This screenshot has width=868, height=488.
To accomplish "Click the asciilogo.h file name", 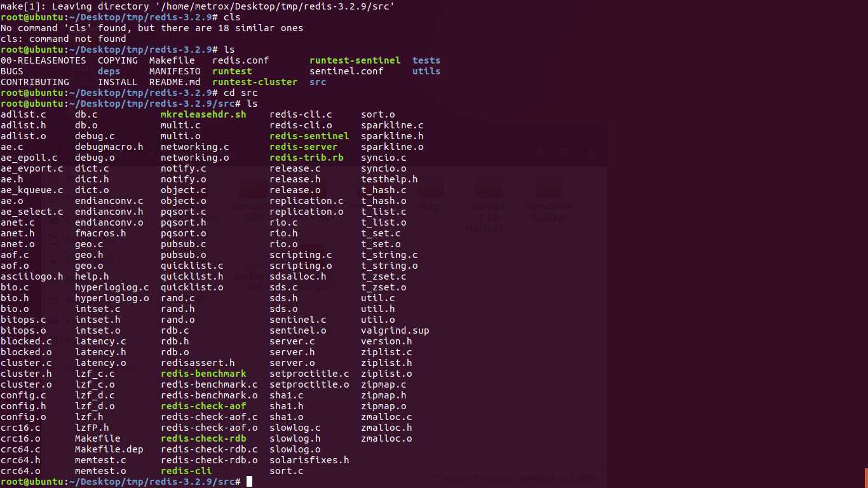I will [32, 276].
